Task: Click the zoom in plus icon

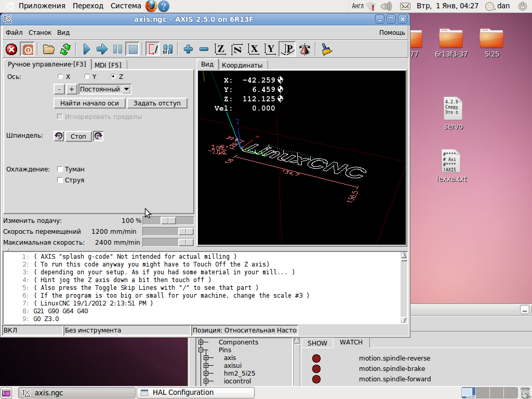Action: (188, 49)
